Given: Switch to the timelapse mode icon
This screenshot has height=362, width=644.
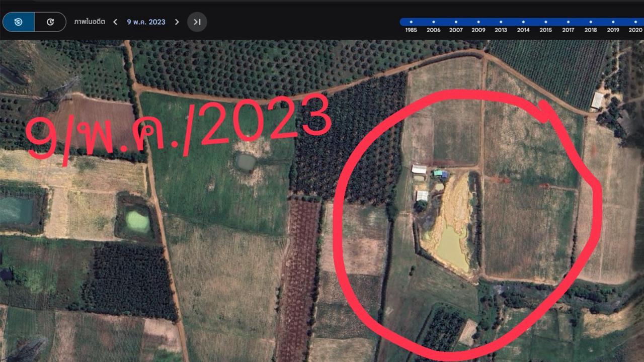Looking at the screenshot, I should pos(50,22).
